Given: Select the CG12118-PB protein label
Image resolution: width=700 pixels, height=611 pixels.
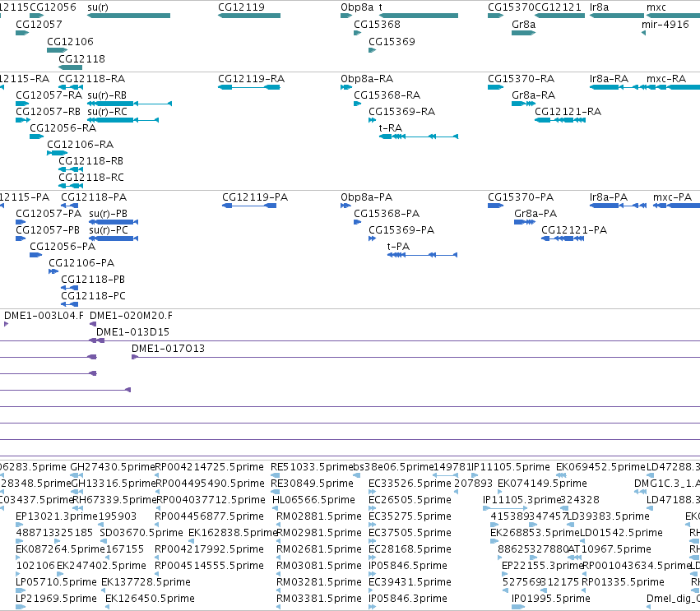Looking at the screenshot, I should 93,280.
